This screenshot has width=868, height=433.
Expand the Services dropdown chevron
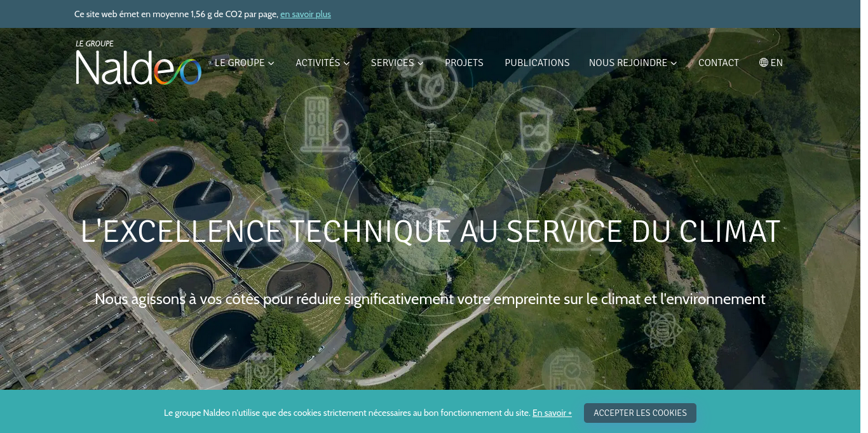[420, 63]
